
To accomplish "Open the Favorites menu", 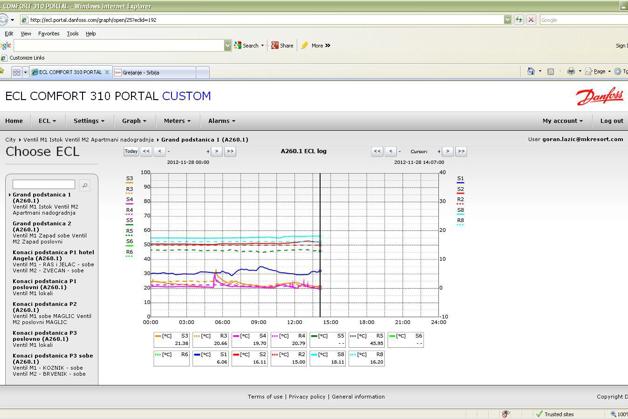I will 48,33.
